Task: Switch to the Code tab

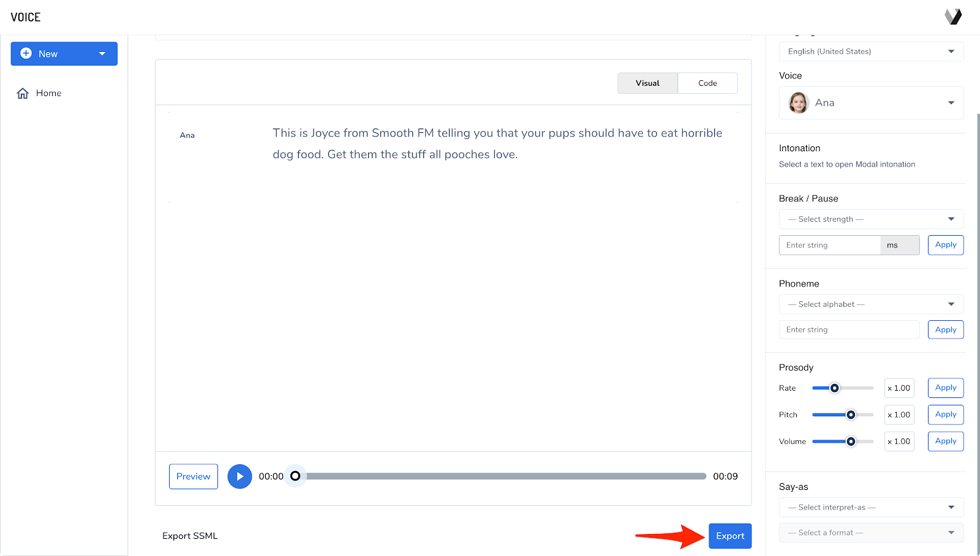Action: 707,83
